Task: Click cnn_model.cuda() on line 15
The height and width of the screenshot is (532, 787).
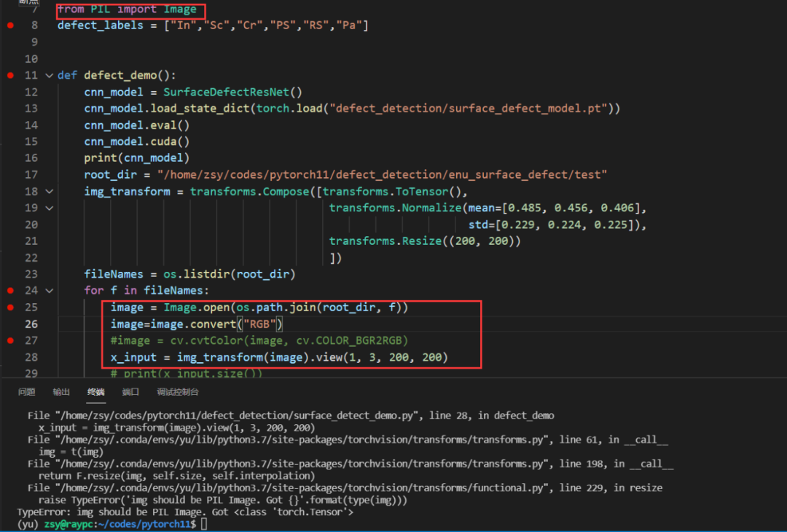Action: [x=137, y=141]
